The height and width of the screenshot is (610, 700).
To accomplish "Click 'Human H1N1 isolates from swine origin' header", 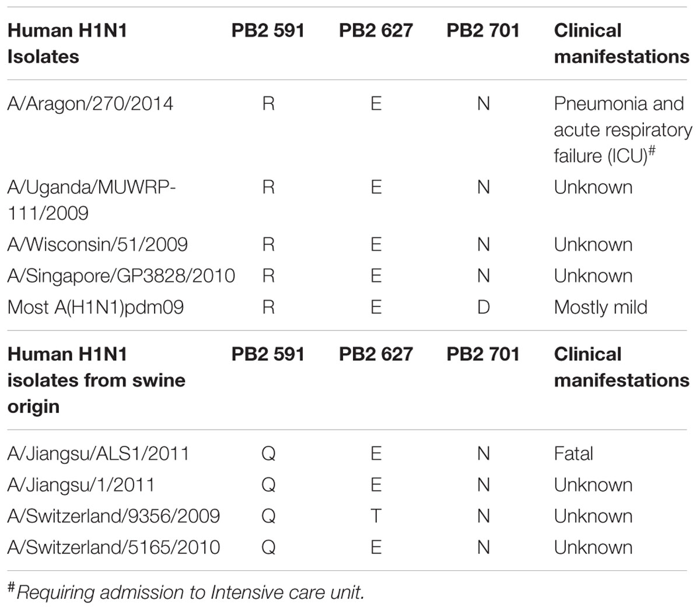I will pyautogui.click(x=96, y=380).
